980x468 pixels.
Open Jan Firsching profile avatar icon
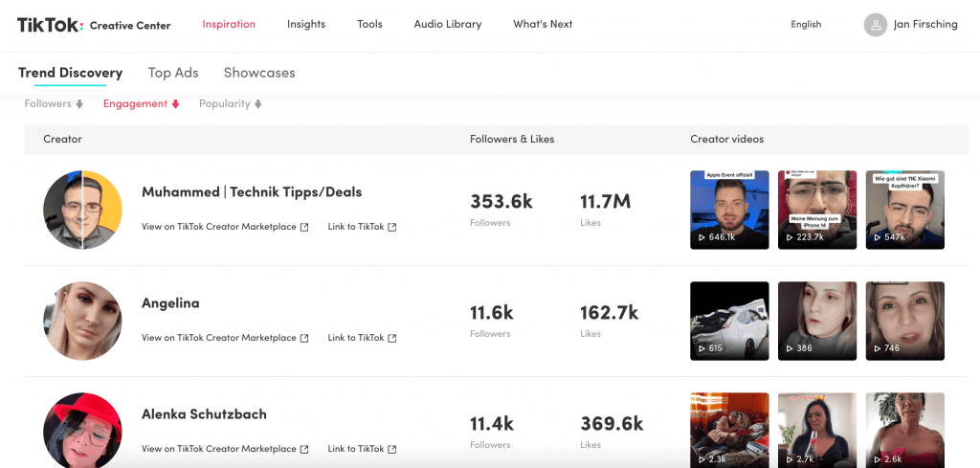point(876,25)
